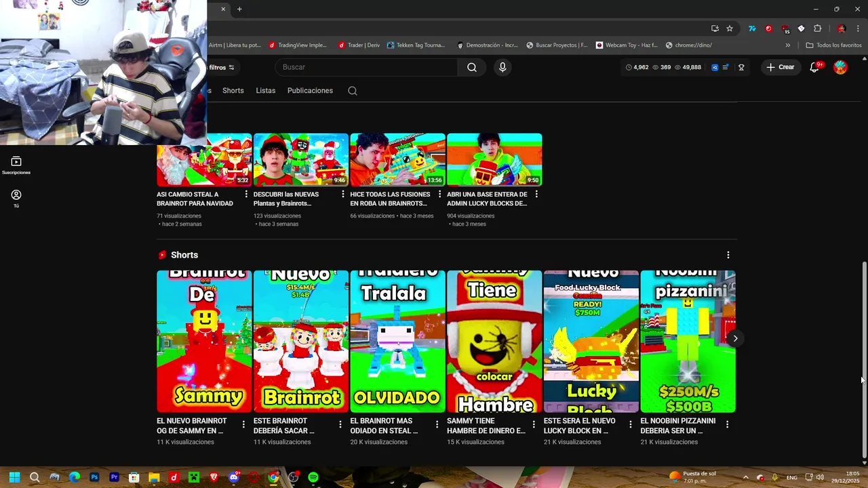868x488 pixels.
Task: Play the 9:50 Admin Lucky Blocks thumbnail
Action: (x=494, y=160)
